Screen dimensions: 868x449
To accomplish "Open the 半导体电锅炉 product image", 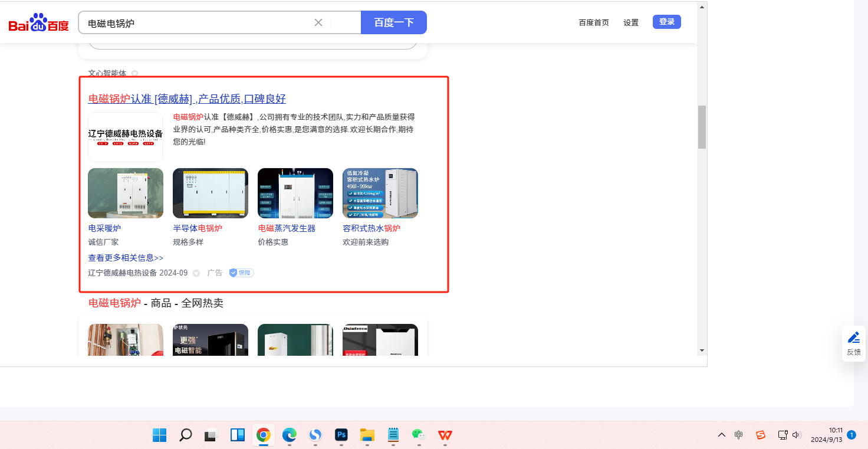I will [x=211, y=194].
